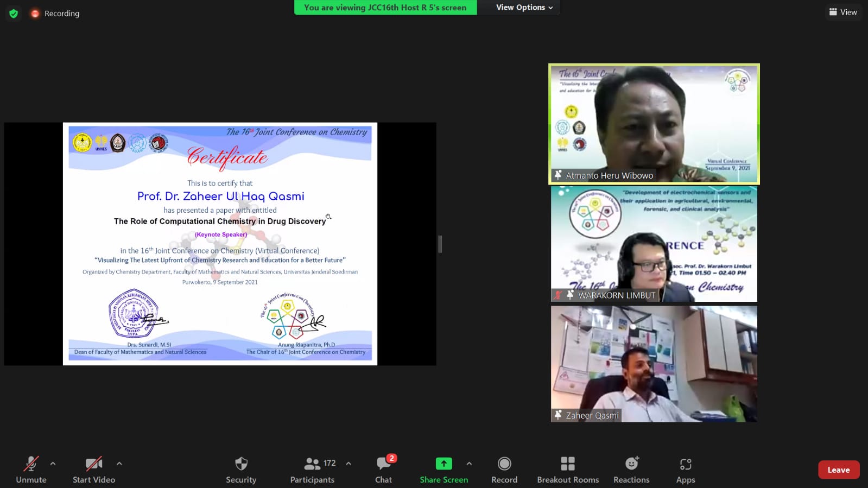The width and height of the screenshot is (868, 488).
Task: Switch layout using the View button
Action: pos(843,12)
